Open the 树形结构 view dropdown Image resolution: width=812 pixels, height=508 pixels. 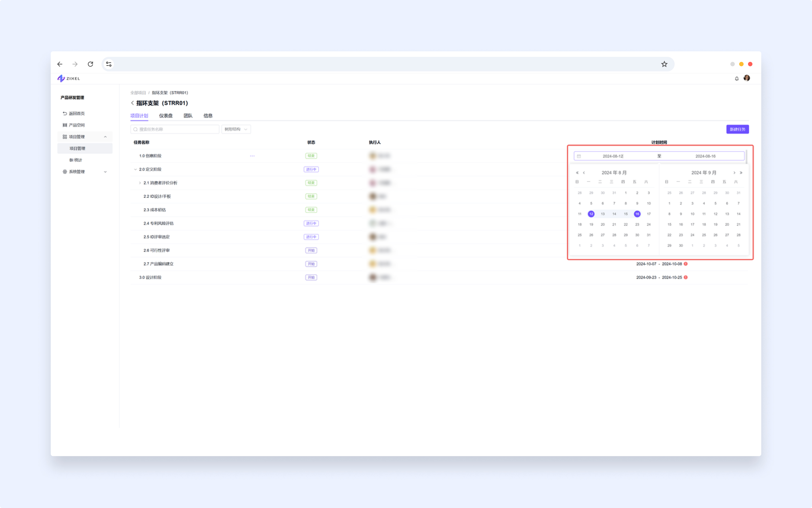(236, 129)
